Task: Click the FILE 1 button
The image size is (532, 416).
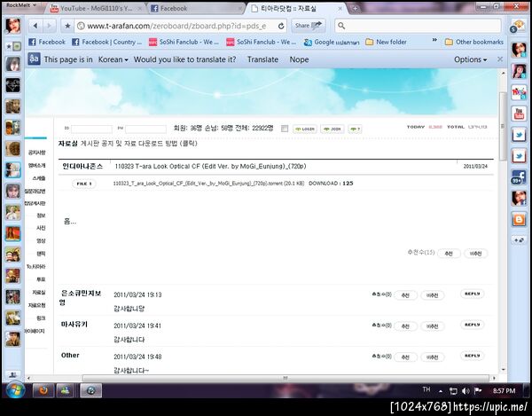Action: pyautogui.click(x=84, y=184)
